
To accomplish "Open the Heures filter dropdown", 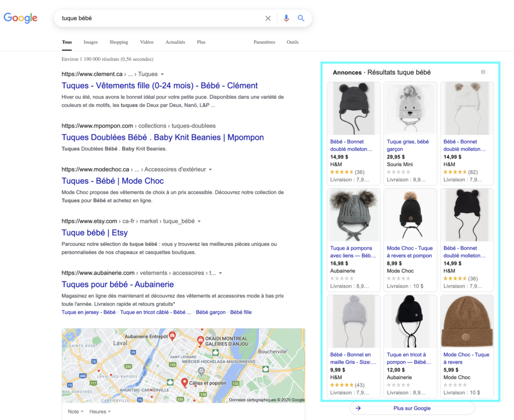I will [100, 411].
